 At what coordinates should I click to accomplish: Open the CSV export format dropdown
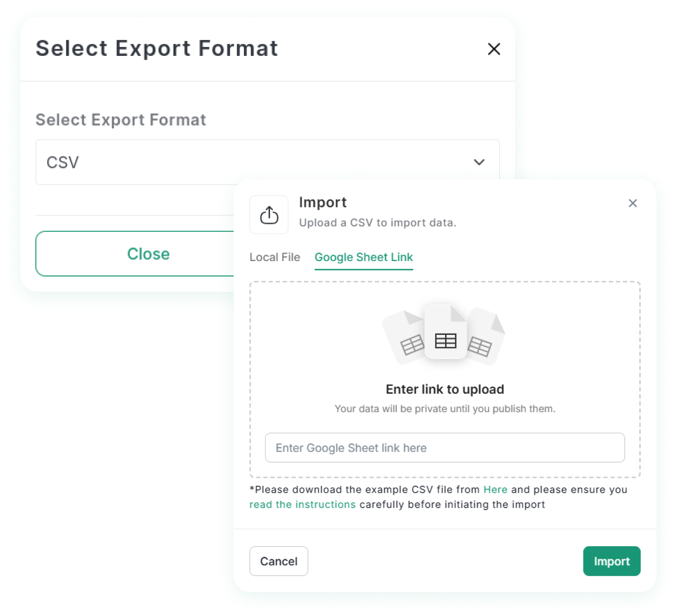(x=267, y=162)
